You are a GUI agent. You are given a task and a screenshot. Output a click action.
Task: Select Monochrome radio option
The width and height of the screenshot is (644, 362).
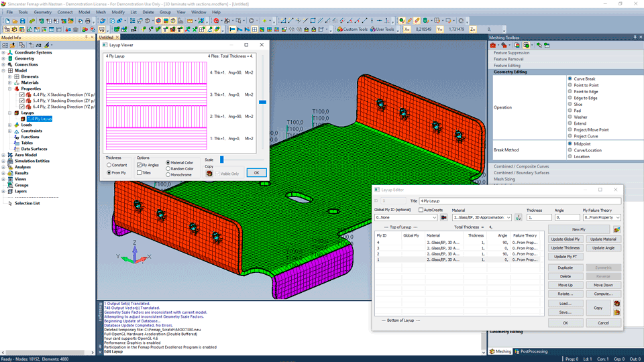coord(168,175)
